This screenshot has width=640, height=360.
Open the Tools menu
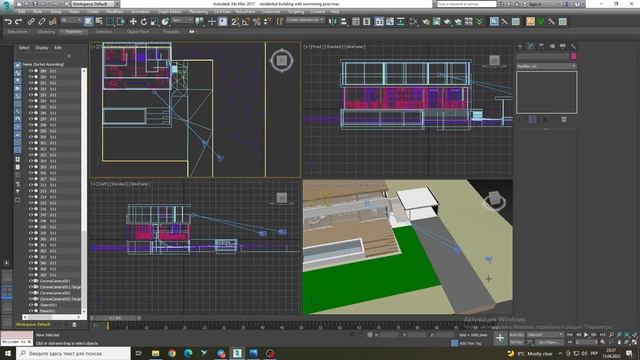[38, 12]
